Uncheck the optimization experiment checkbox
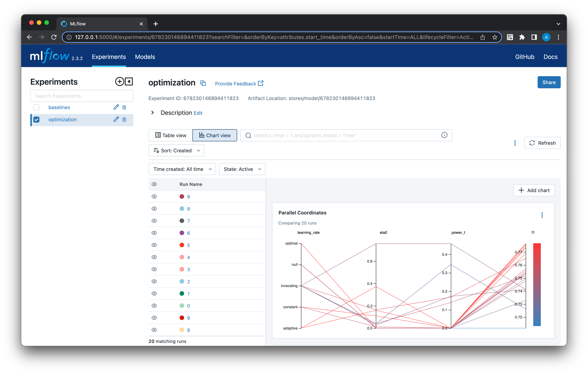588x374 pixels. 36,119
